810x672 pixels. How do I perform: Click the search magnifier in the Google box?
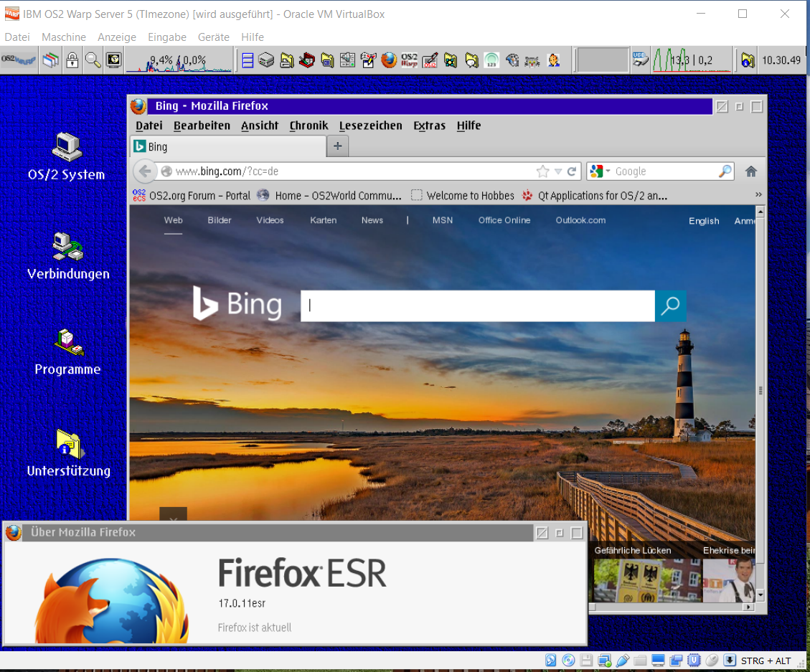[x=725, y=171]
